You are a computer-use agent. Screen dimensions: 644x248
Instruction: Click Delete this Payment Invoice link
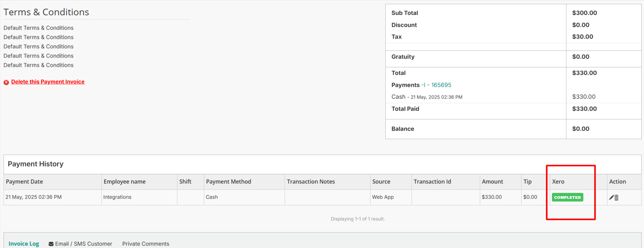point(48,82)
